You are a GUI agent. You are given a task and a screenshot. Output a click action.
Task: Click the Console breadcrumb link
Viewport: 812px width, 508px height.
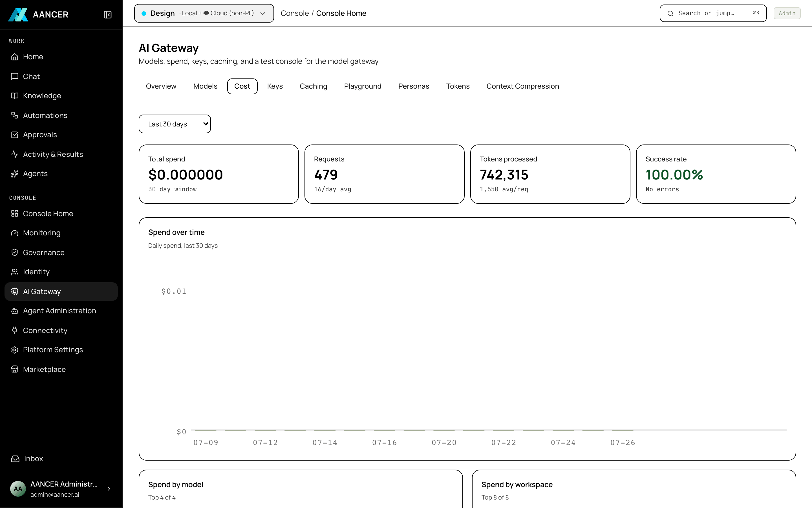coord(295,13)
